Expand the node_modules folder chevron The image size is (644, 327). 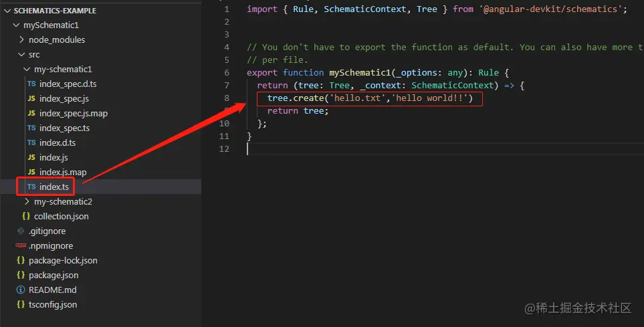(21, 40)
